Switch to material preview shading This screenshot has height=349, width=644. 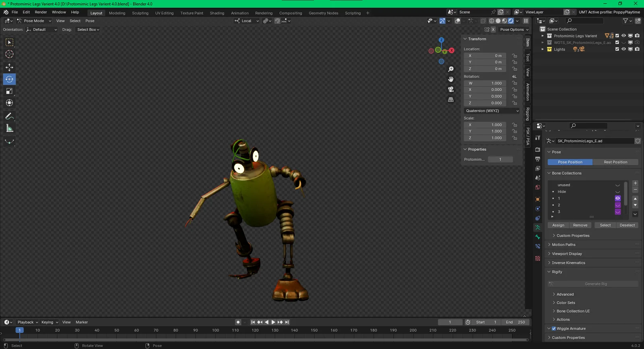504,21
